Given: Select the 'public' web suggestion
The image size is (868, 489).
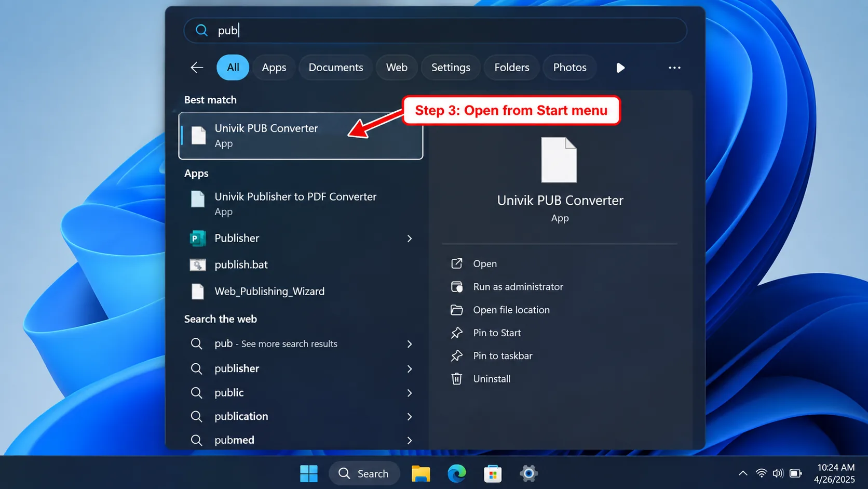Looking at the screenshot, I should click(x=301, y=392).
